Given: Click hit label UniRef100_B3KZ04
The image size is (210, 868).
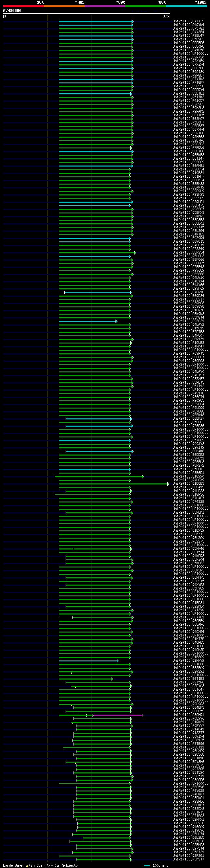Looking at the screenshot, I should (x=188, y=560).
